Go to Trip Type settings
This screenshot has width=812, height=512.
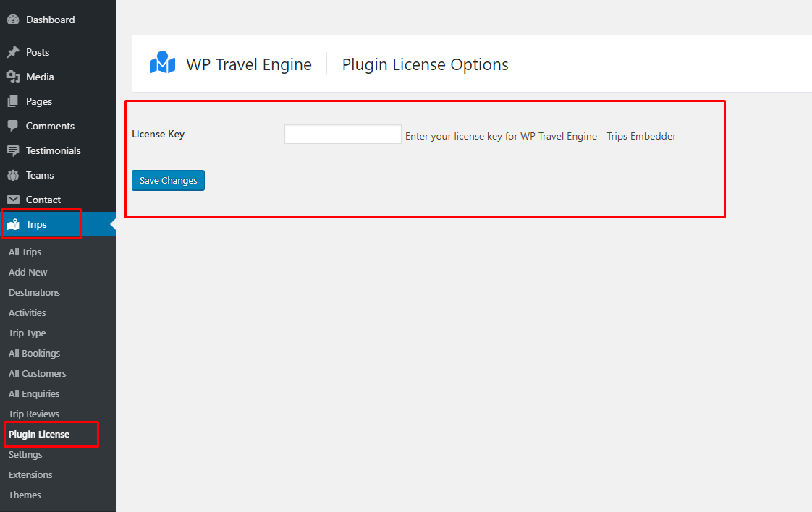point(27,333)
